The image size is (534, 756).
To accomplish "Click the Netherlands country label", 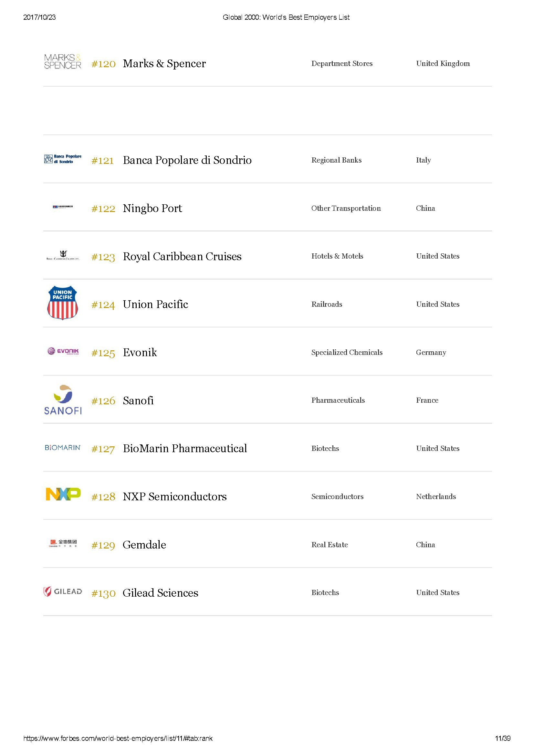I will click(436, 496).
